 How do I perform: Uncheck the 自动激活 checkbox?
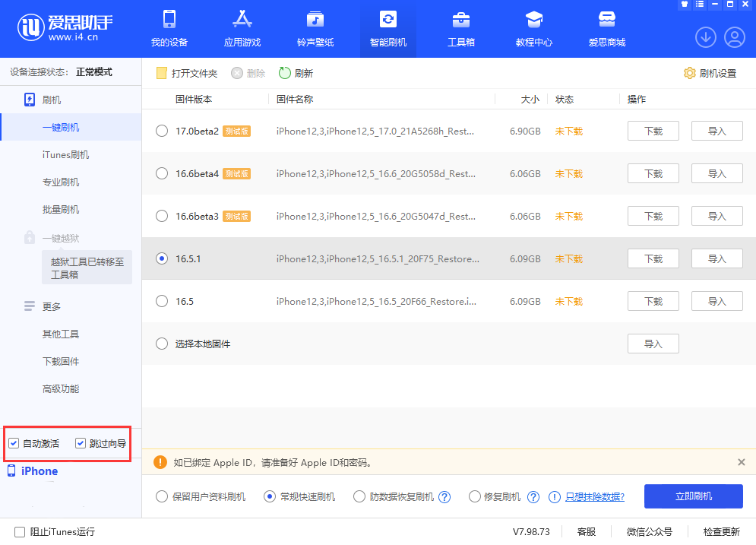14,442
